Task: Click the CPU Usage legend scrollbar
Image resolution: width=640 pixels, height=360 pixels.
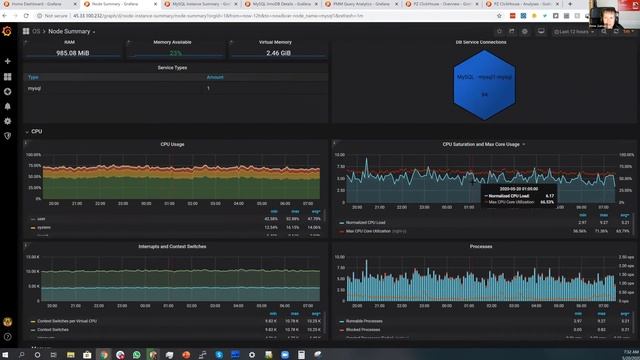Action: pos(325,216)
